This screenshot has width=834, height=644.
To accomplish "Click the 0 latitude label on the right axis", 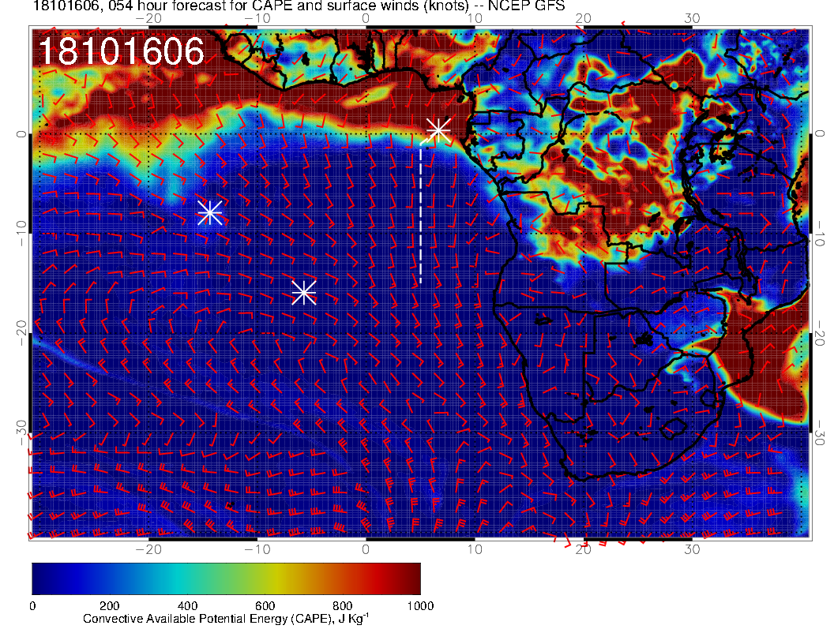I will pyautogui.click(x=820, y=133).
